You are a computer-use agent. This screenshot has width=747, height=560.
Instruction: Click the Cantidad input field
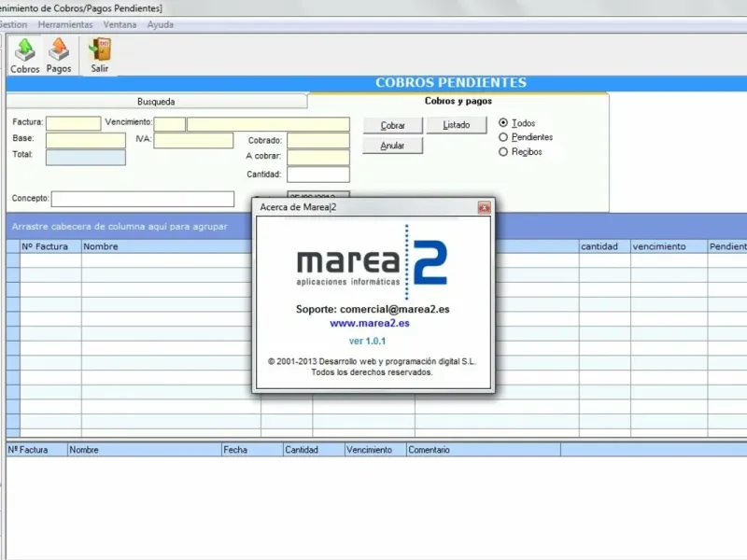pyautogui.click(x=318, y=175)
